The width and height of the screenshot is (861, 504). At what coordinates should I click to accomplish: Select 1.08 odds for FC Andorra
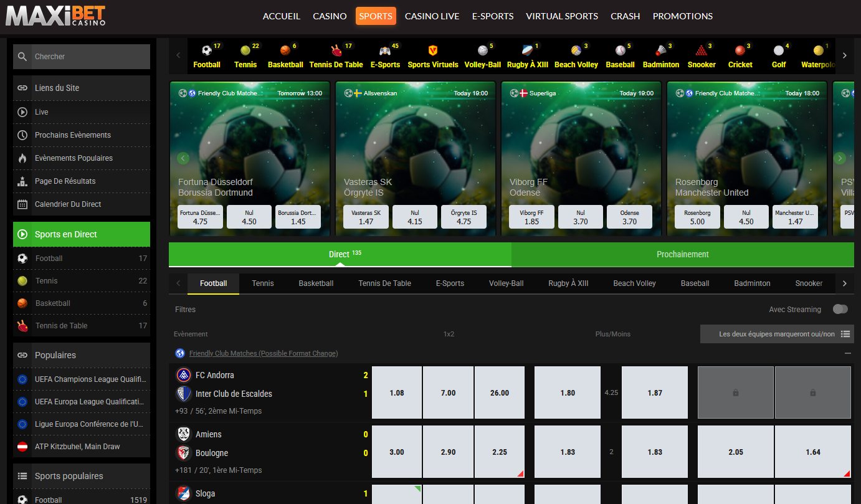tap(397, 392)
